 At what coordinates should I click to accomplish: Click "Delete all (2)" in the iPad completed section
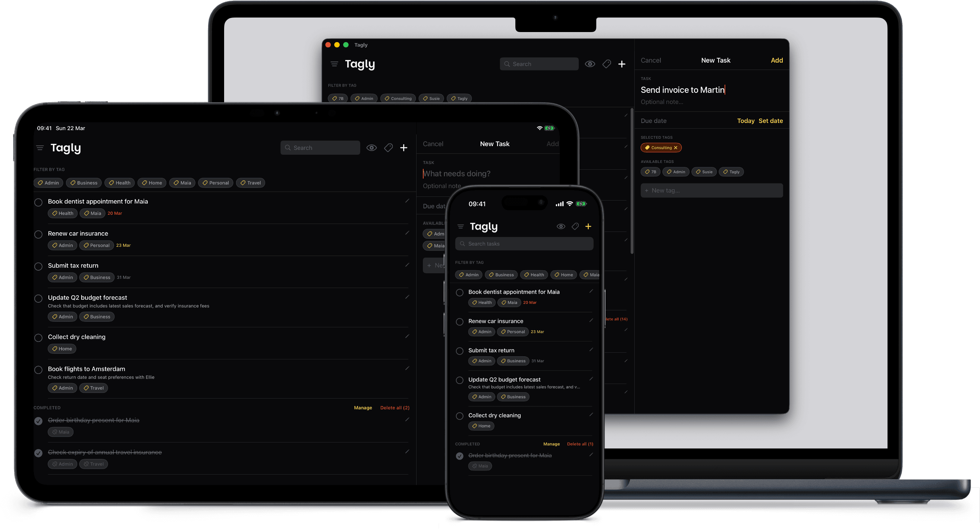[395, 407]
